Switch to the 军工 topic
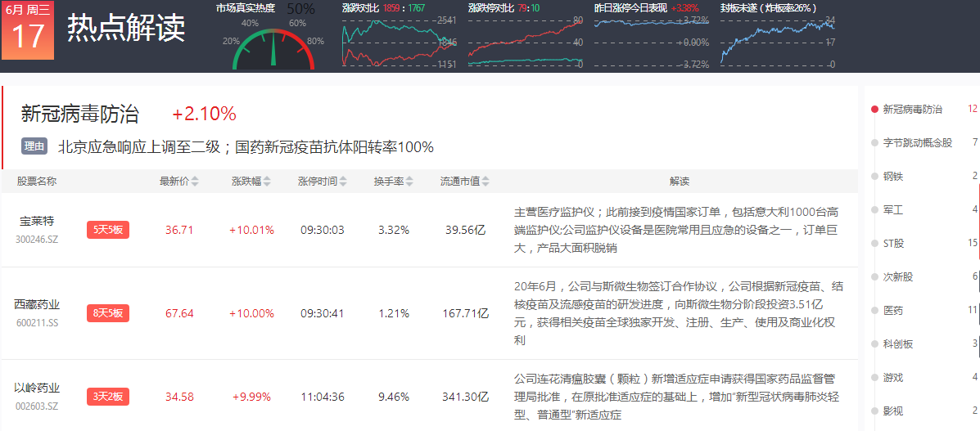The height and width of the screenshot is (431, 980). coord(892,209)
